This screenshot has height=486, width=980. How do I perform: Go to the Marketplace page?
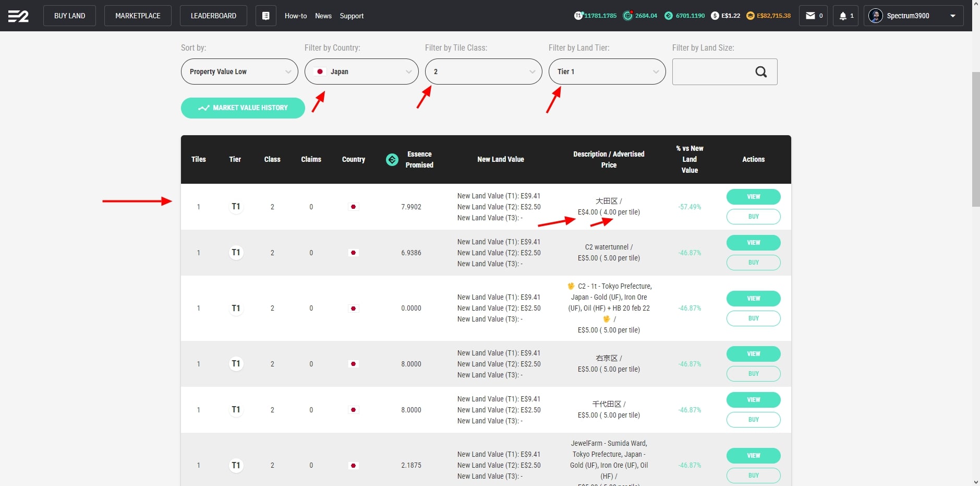coord(138,16)
